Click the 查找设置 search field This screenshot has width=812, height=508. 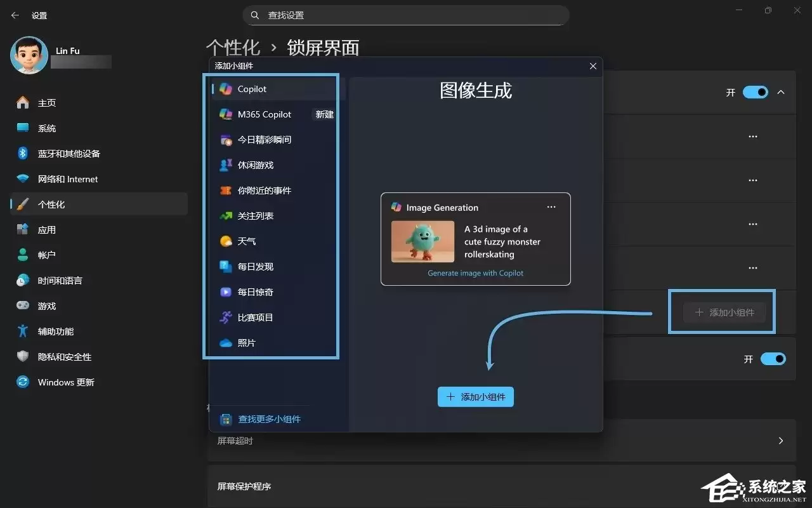click(x=406, y=15)
